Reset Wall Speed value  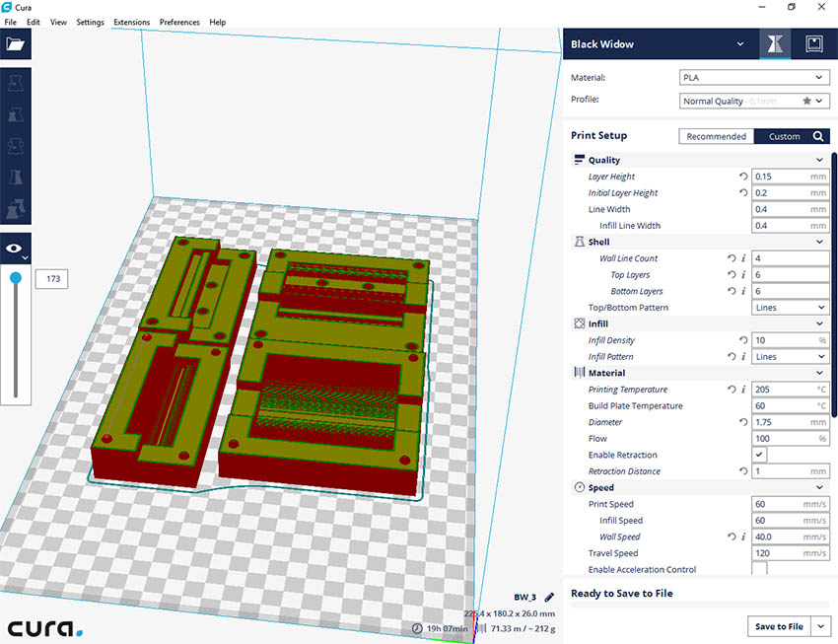732,537
